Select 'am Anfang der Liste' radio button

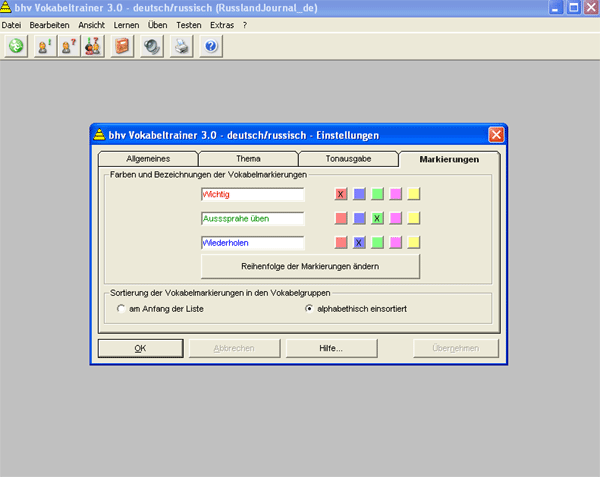pos(121,308)
